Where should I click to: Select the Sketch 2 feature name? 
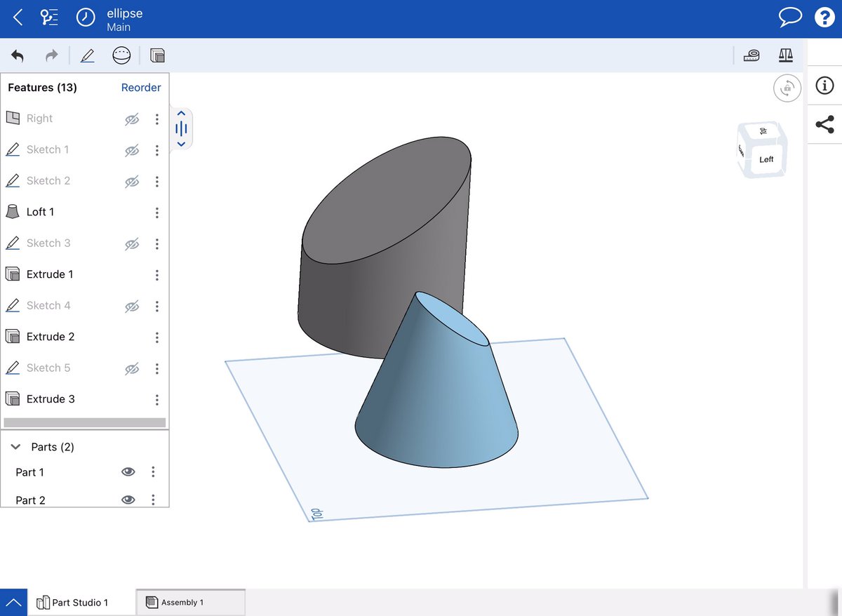[48, 180]
